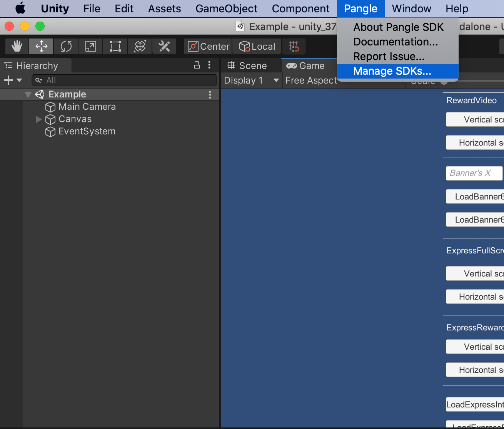Toggle the Hierarchy panel lock

click(197, 65)
